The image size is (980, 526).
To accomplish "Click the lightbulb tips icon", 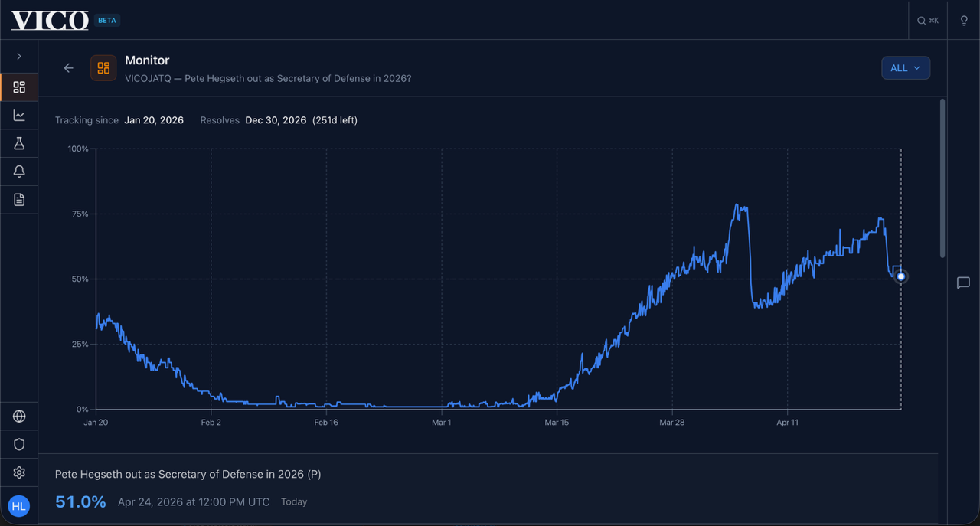I will point(964,21).
